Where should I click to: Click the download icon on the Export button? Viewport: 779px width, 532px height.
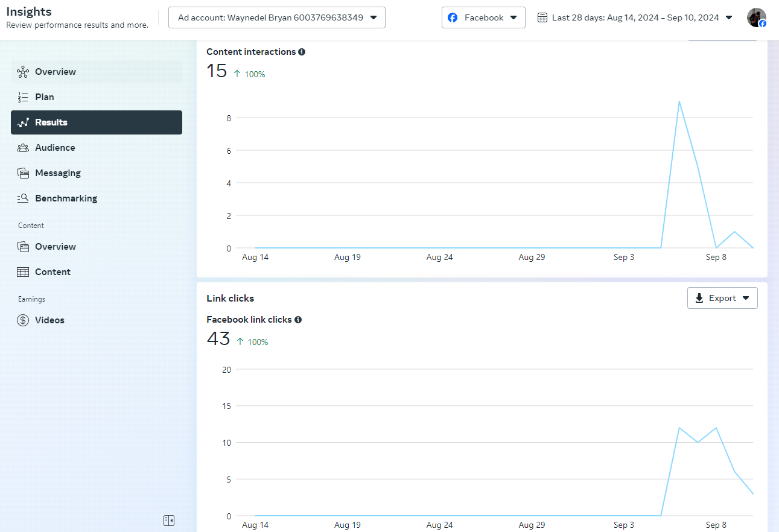click(x=699, y=298)
